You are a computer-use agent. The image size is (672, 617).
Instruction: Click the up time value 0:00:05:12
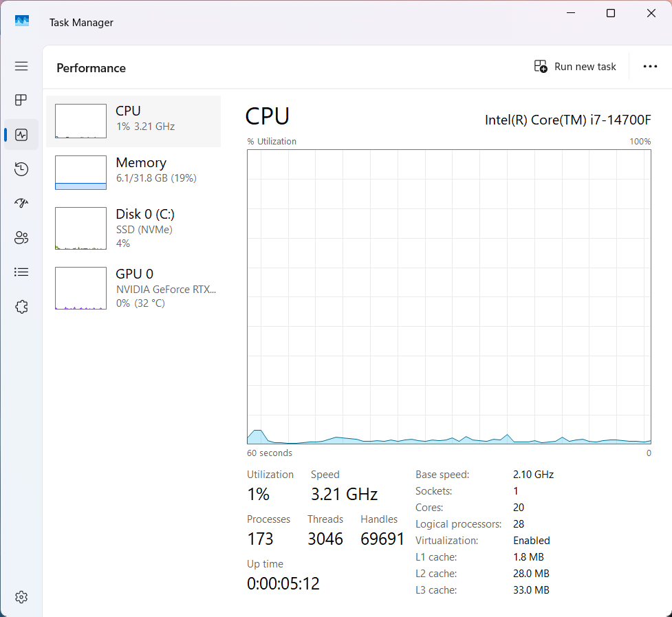pyautogui.click(x=283, y=583)
